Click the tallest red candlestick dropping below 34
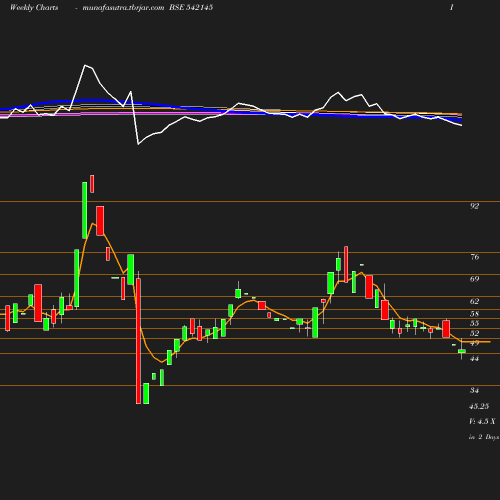Screen dimensions: 500x500 [138, 341]
